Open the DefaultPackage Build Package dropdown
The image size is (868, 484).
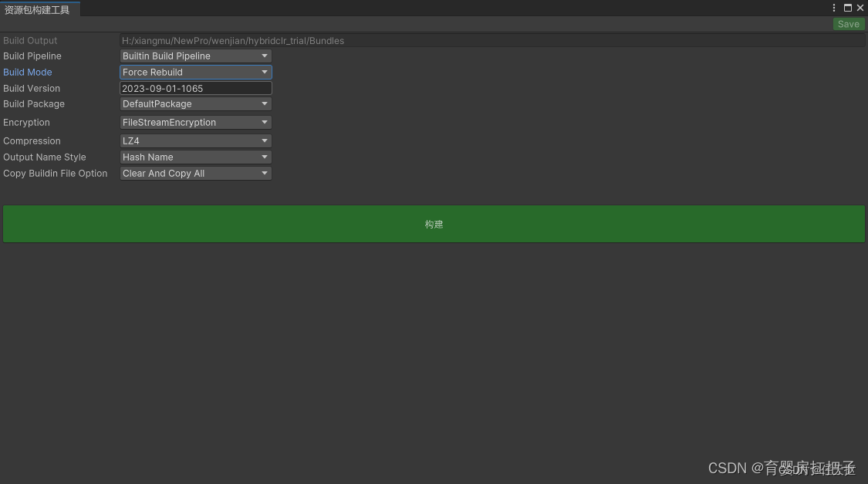tap(195, 103)
